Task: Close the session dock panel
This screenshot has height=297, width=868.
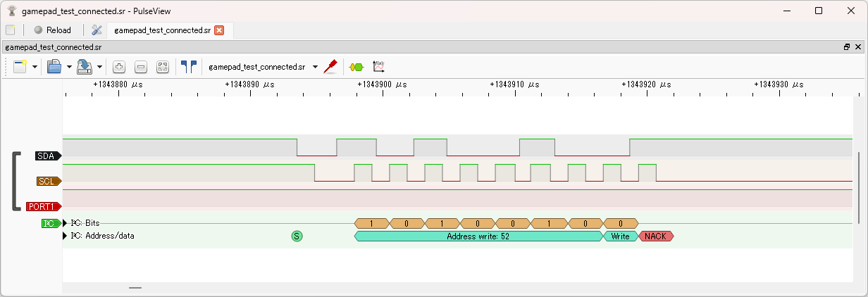Action: 858,47
